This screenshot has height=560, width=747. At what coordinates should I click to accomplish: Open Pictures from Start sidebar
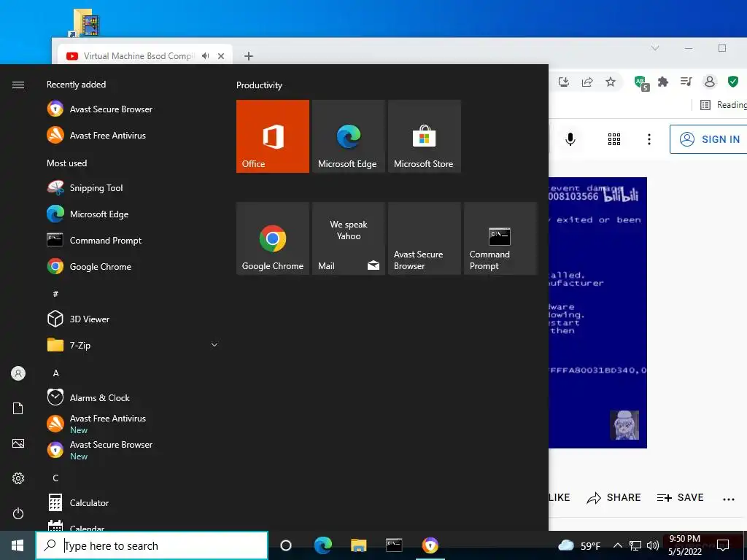pyautogui.click(x=18, y=443)
